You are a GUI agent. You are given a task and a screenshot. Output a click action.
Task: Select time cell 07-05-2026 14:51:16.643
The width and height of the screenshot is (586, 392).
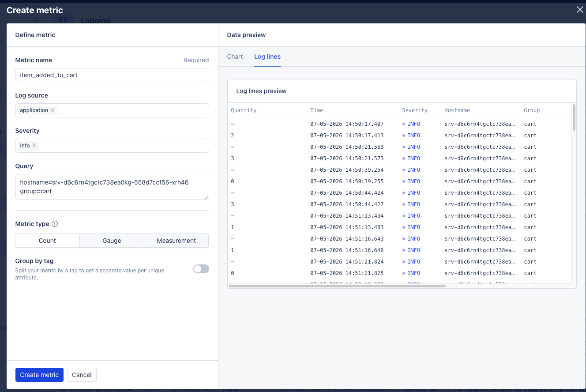[347, 239]
